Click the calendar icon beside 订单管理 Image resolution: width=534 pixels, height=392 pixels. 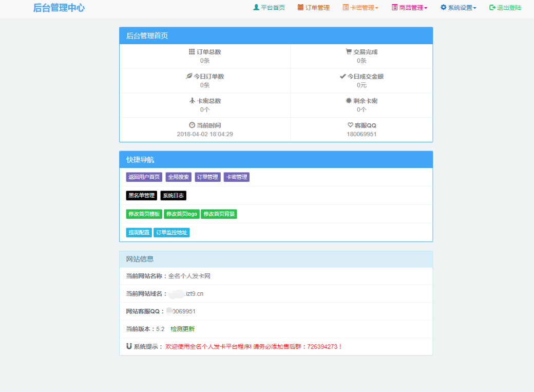click(x=300, y=7)
